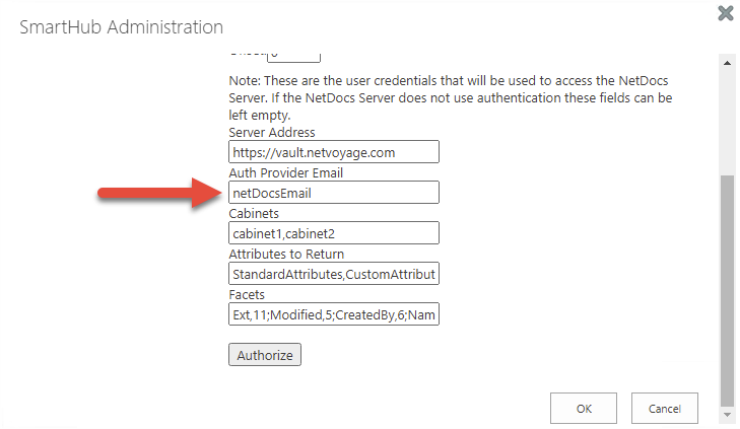Click the Attributes to Return label
The width and height of the screenshot is (740, 429).
(x=286, y=254)
